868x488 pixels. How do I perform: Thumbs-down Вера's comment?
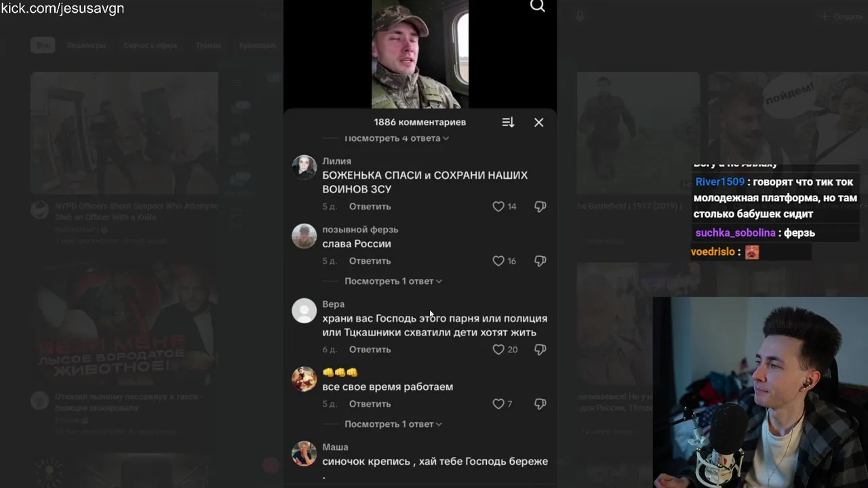point(540,350)
